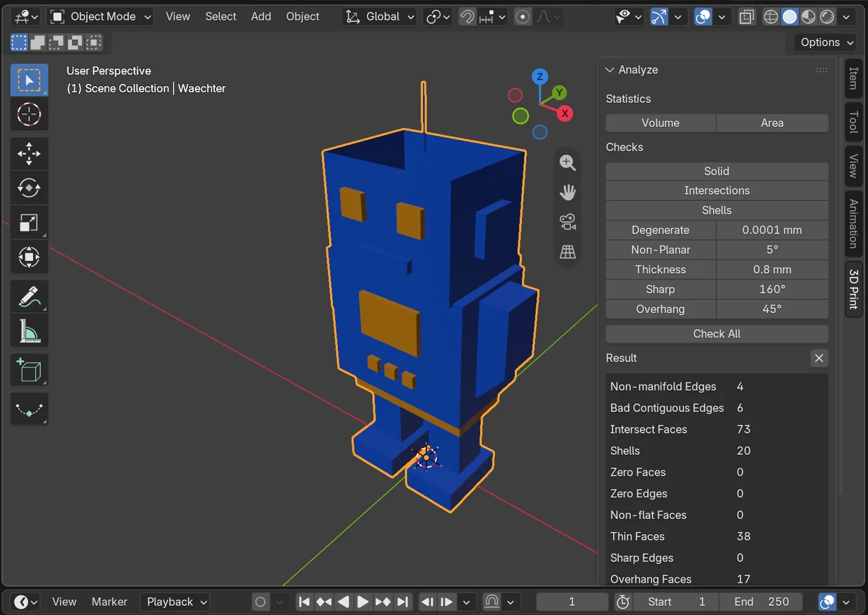Image resolution: width=868 pixels, height=615 pixels.
Task: Toggle auto keying record button
Action: pos(260,602)
